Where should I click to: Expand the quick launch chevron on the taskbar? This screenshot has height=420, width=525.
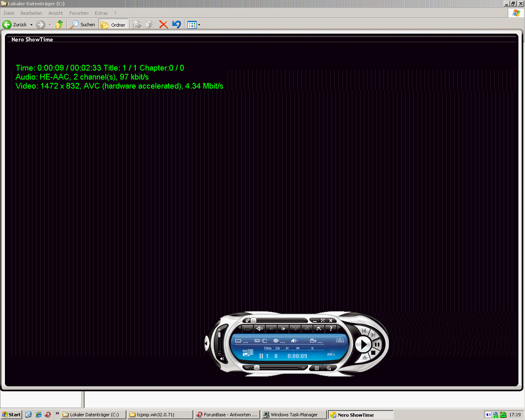[x=57, y=413]
